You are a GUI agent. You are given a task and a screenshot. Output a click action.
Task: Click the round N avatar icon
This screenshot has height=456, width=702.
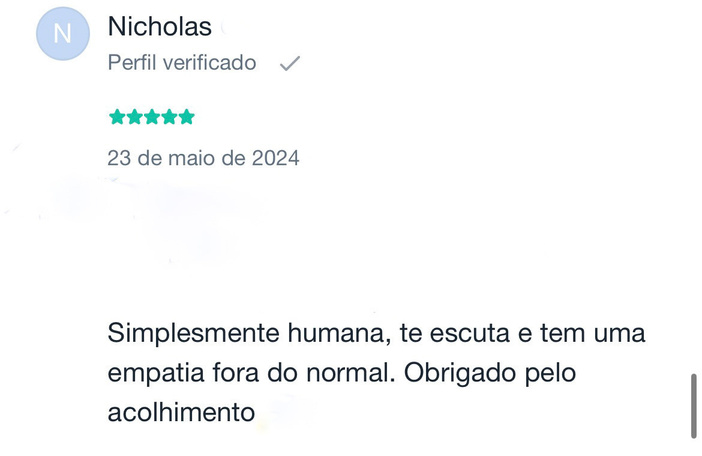point(63,34)
